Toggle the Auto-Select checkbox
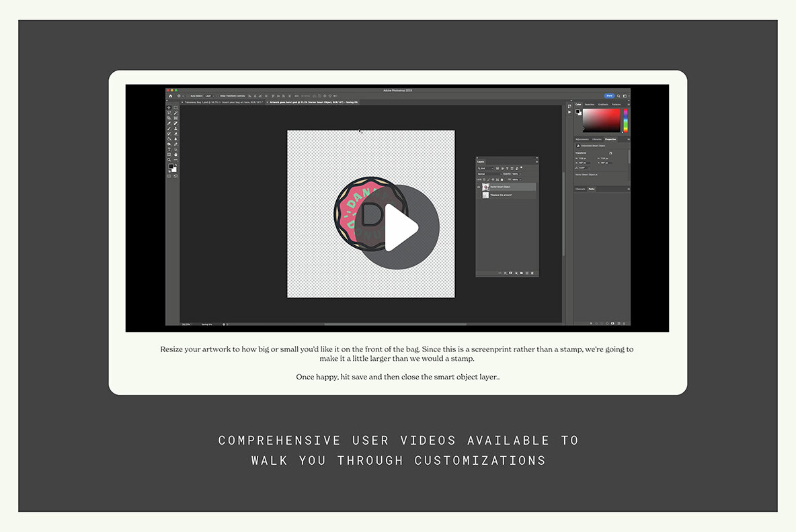Viewport: 796px width, 532px height. click(x=188, y=96)
